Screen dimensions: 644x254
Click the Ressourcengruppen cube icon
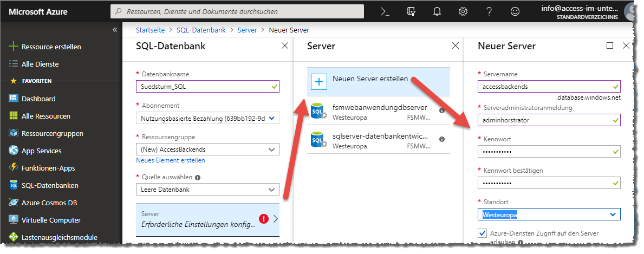tap(14, 133)
